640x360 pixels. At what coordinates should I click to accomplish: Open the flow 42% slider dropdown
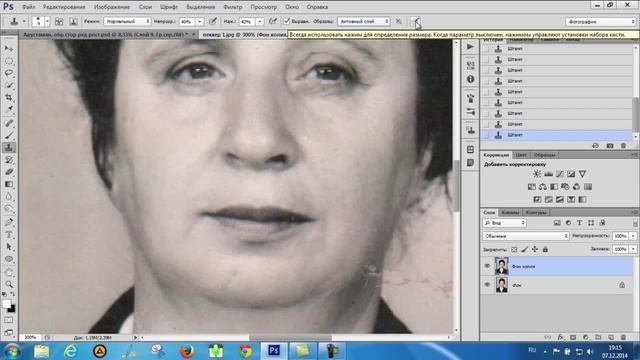click(260, 21)
